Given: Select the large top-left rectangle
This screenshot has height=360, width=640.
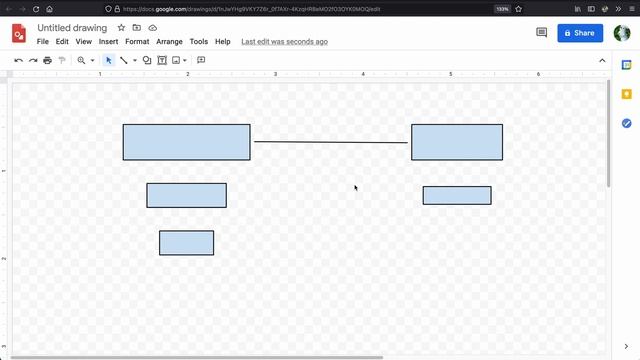Looking at the screenshot, I should click(x=187, y=142).
